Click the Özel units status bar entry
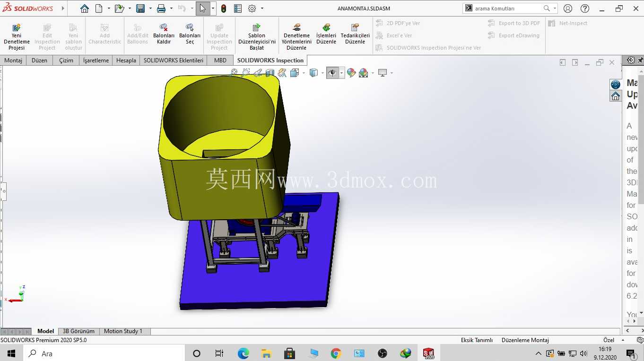Screen dimensions: 644x361 click(609, 340)
